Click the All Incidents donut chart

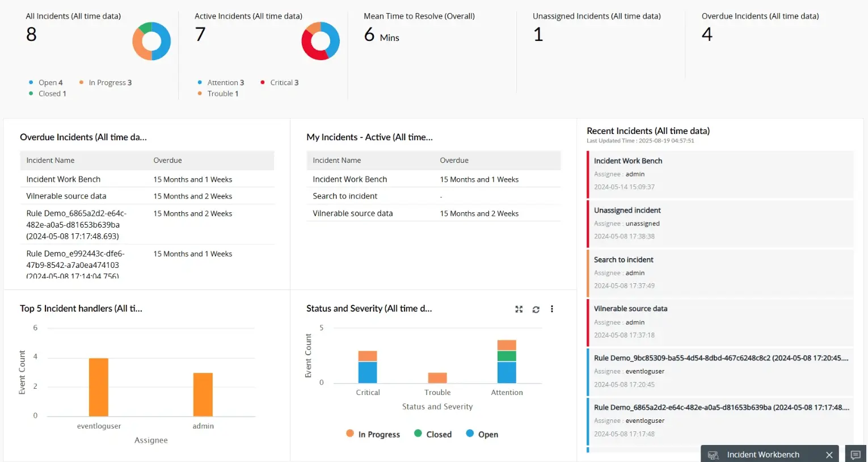click(x=151, y=41)
